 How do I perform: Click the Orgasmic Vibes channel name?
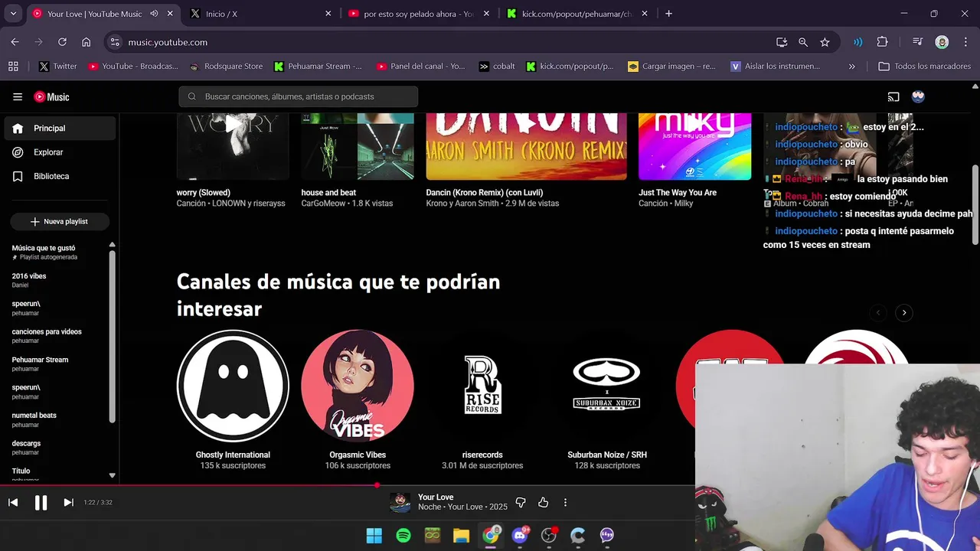(x=358, y=455)
